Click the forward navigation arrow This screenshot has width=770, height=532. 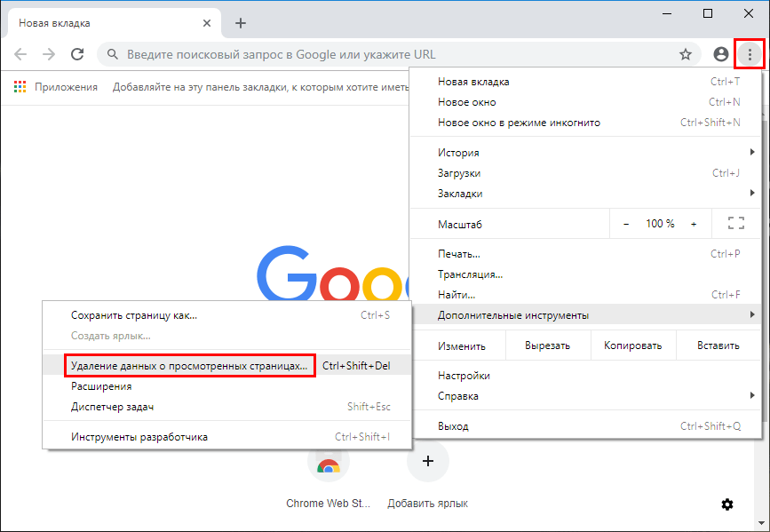[49, 54]
